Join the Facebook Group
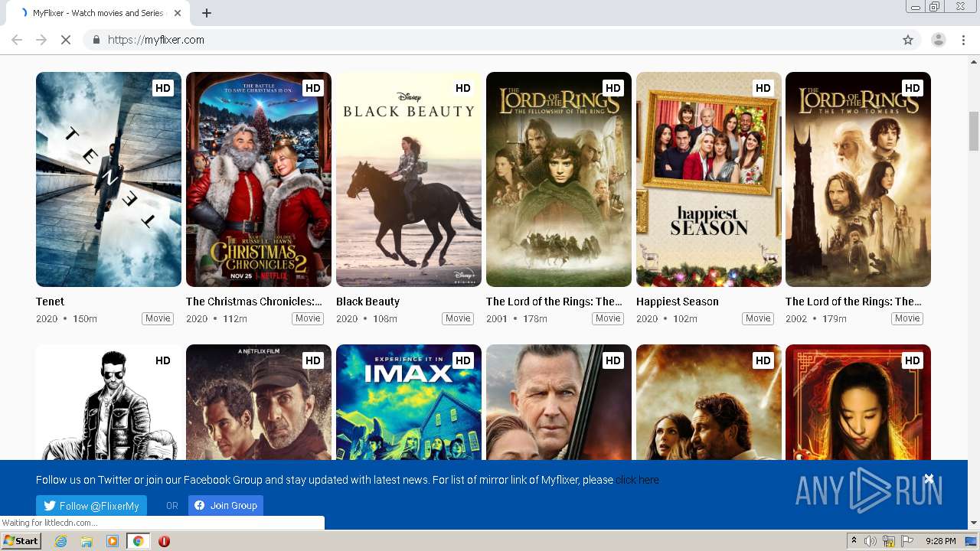This screenshot has height=551, width=980. point(226,506)
